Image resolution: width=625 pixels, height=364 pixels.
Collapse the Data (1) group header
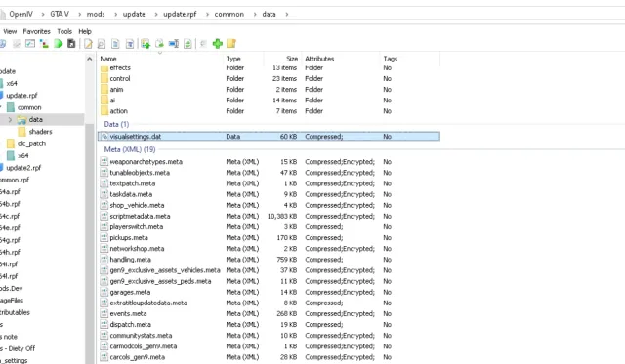tap(116, 124)
